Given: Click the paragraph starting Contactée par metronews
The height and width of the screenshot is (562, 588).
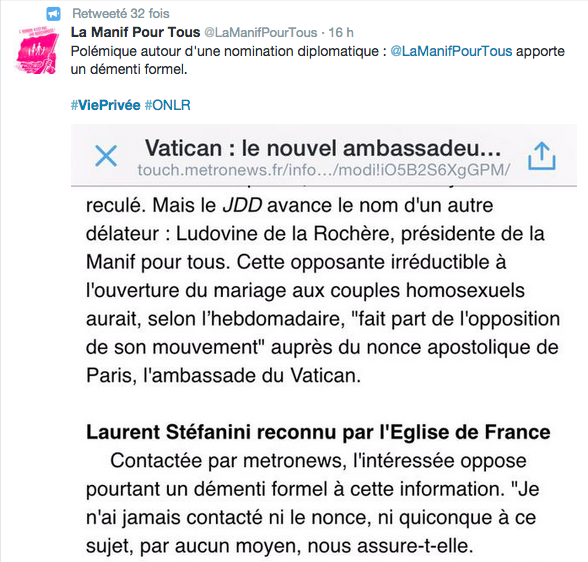Looking at the screenshot, I should pyautogui.click(x=313, y=503).
